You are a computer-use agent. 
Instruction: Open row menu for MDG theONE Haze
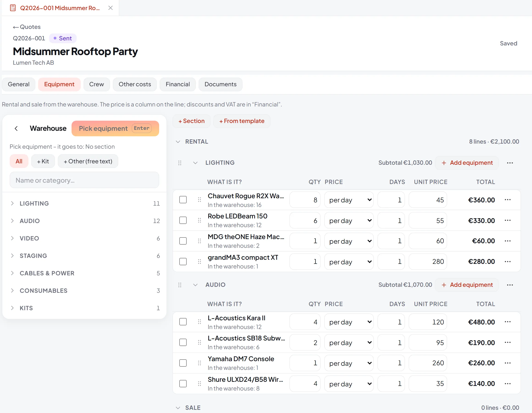508,241
